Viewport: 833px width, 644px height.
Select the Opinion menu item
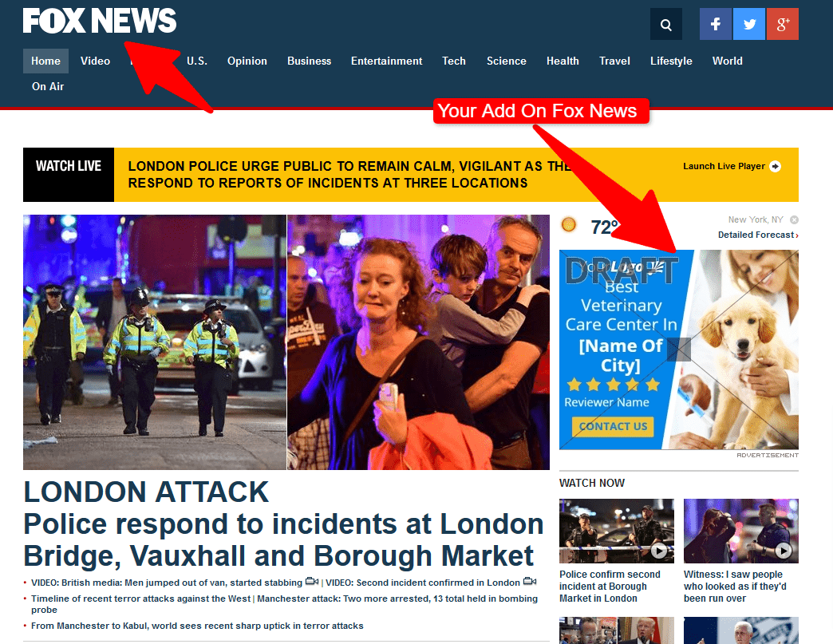click(247, 61)
